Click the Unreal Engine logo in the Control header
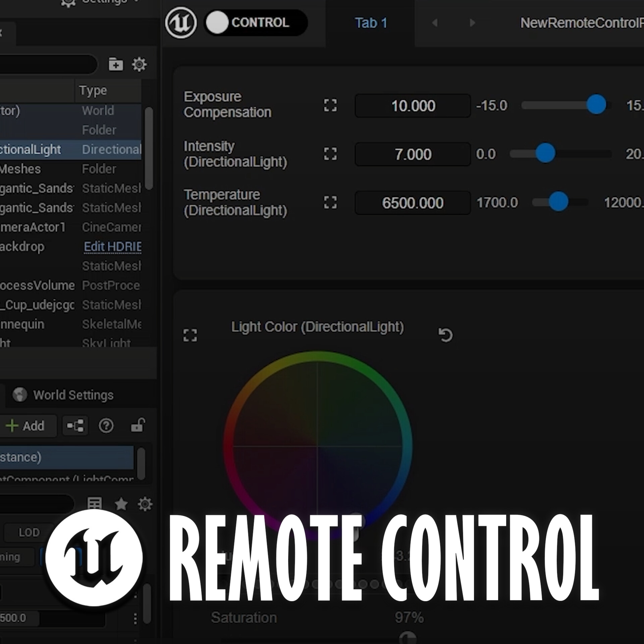 [x=181, y=22]
